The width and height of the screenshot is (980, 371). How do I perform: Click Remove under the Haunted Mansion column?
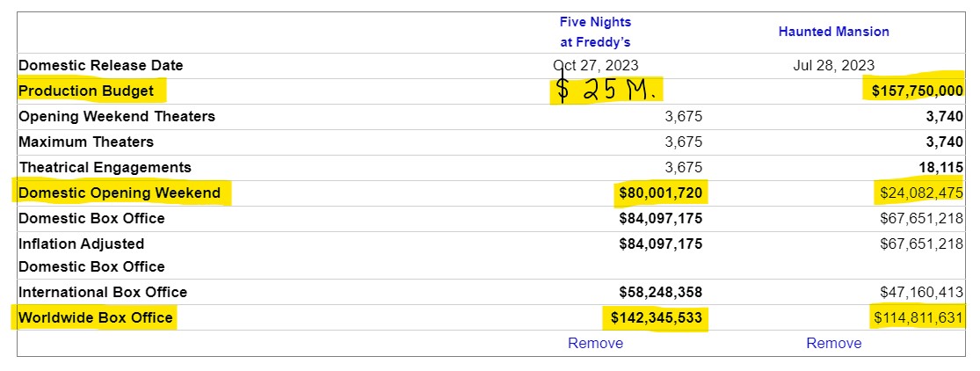coord(833,343)
